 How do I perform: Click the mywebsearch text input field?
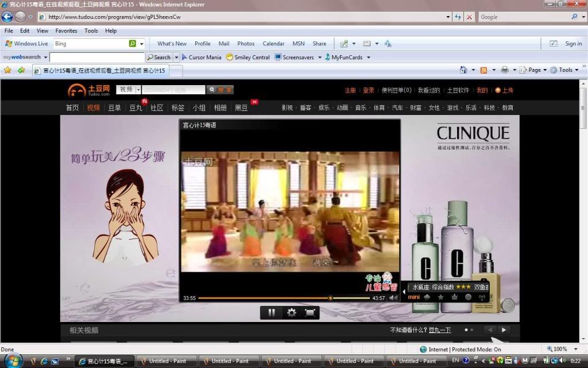(x=96, y=57)
